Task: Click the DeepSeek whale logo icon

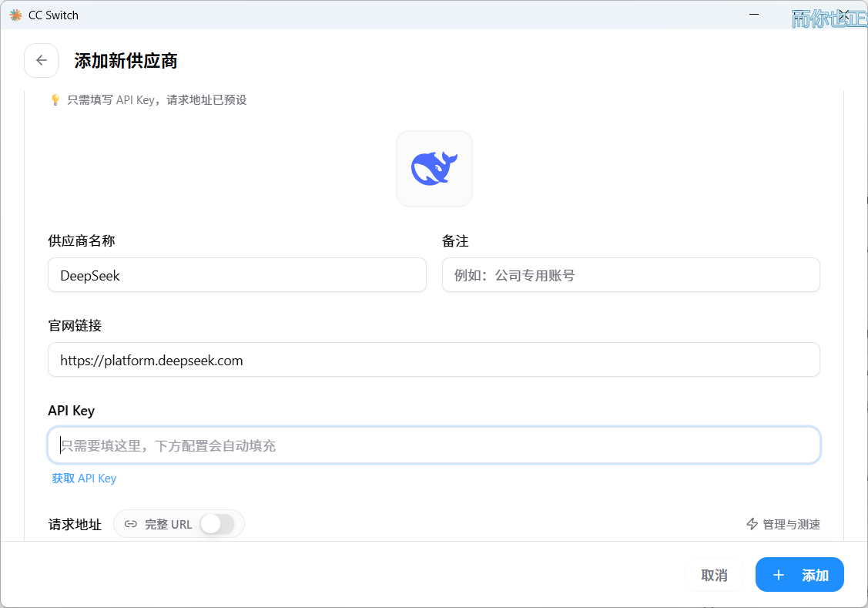Action: pos(434,168)
